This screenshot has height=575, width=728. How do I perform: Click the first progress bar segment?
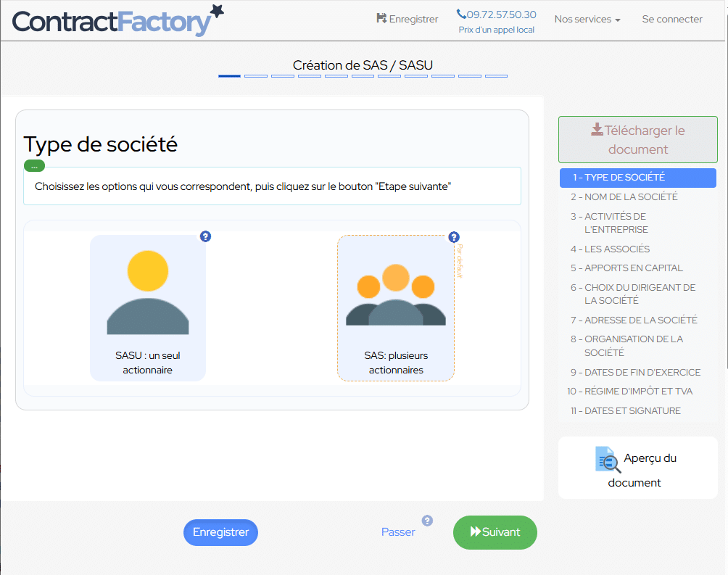(229, 75)
